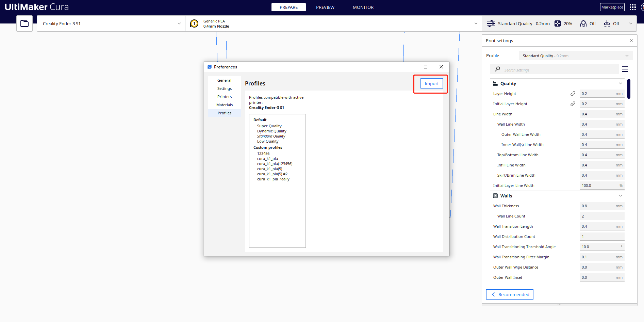Edit Wall Transition Length field
The image size is (644, 322).
(x=602, y=226)
